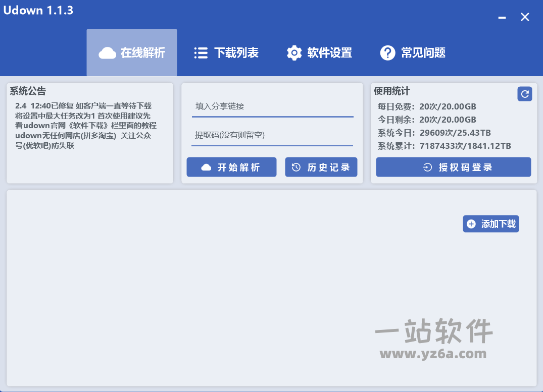
Task: Click the list icon beside 下载列表
Action: click(201, 53)
